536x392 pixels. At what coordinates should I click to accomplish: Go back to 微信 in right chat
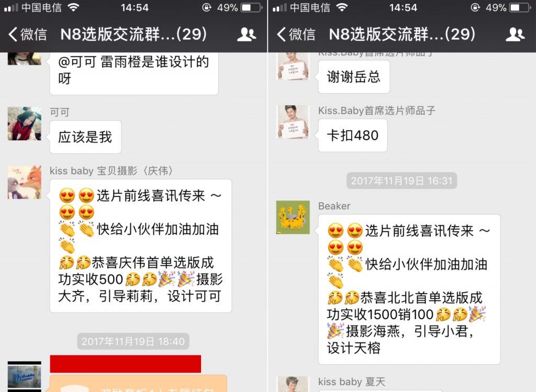(x=296, y=35)
